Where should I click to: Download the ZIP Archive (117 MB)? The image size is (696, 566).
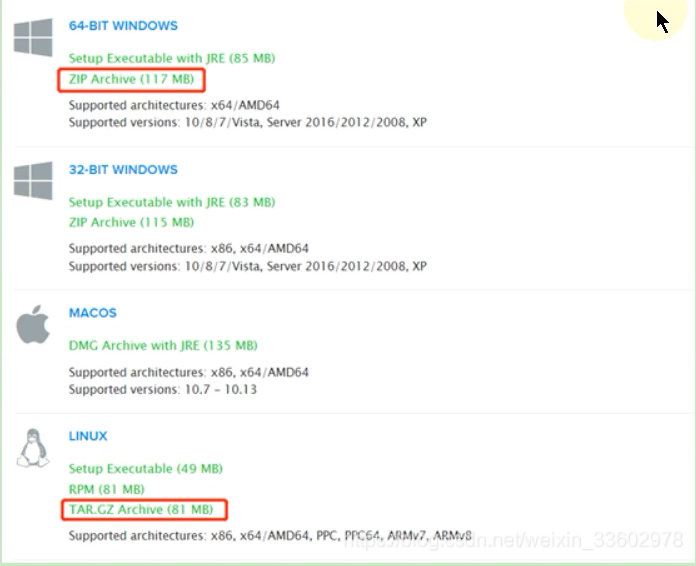pyautogui.click(x=131, y=79)
